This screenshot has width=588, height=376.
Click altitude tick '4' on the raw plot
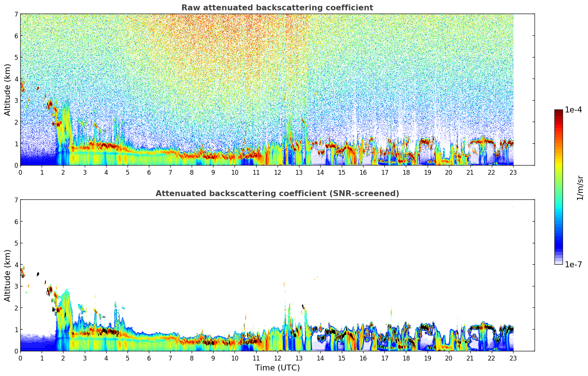click(x=16, y=79)
